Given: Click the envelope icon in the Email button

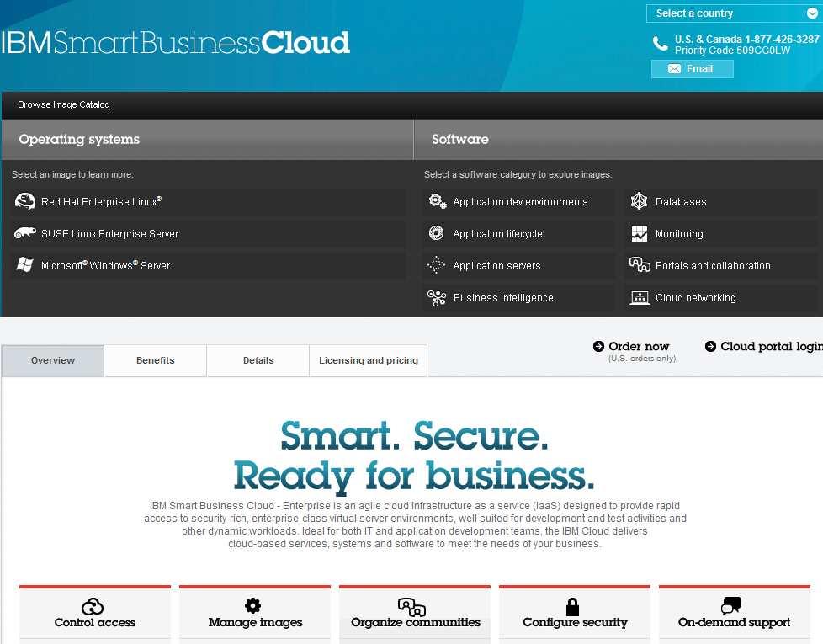Looking at the screenshot, I should click(x=674, y=69).
